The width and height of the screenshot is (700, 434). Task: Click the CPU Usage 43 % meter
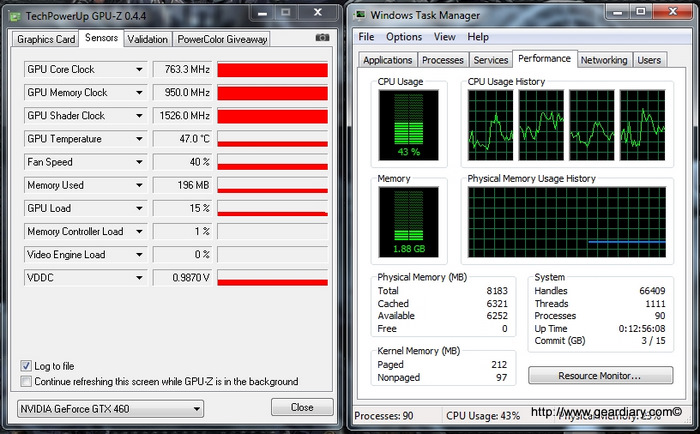408,125
